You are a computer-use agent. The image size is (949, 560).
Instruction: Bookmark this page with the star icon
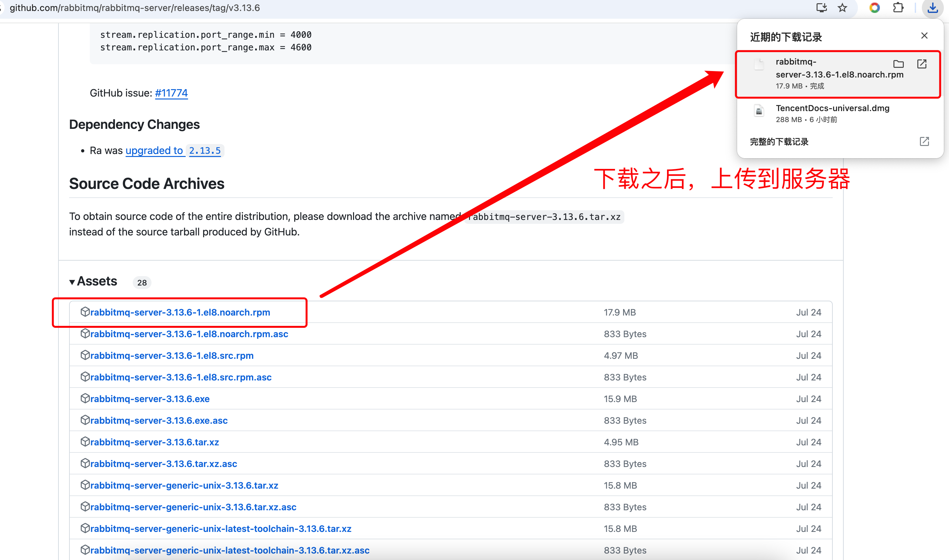pyautogui.click(x=842, y=7)
